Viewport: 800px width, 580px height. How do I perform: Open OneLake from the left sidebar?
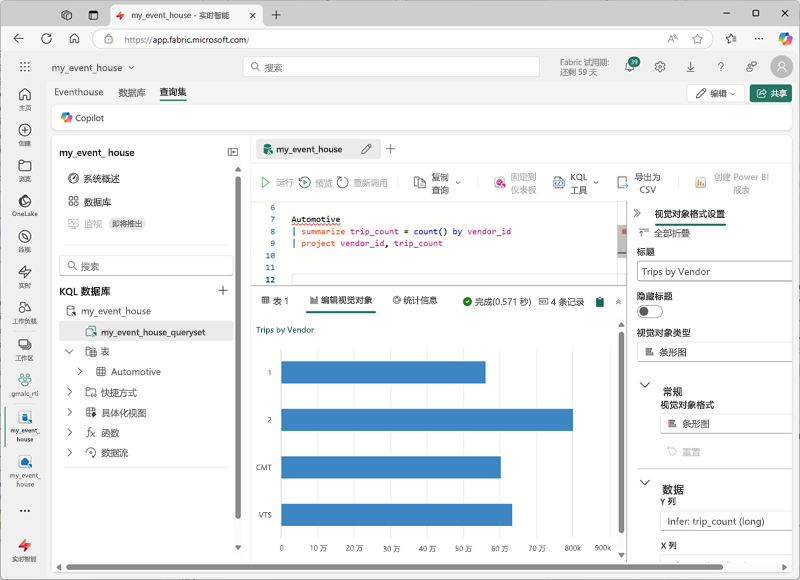point(24,205)
